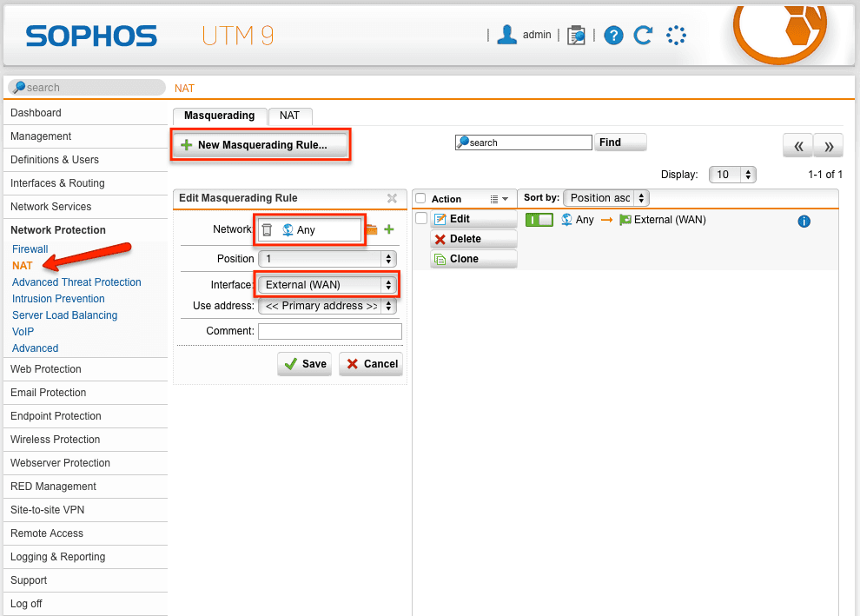
Task: Close the Edit Masquerading Rule panel
Action: click(x=392, y=198)
